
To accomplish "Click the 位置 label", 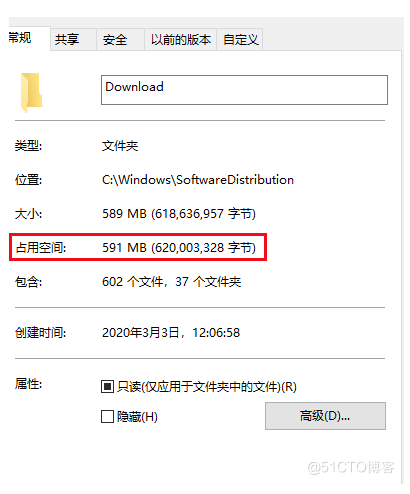I will click(28, 180).
